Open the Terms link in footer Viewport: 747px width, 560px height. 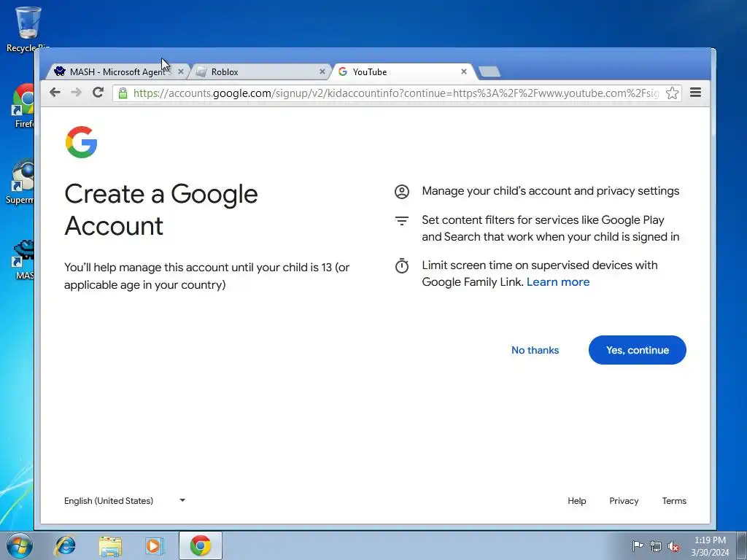pyautogui.click(x=674, y=500)
